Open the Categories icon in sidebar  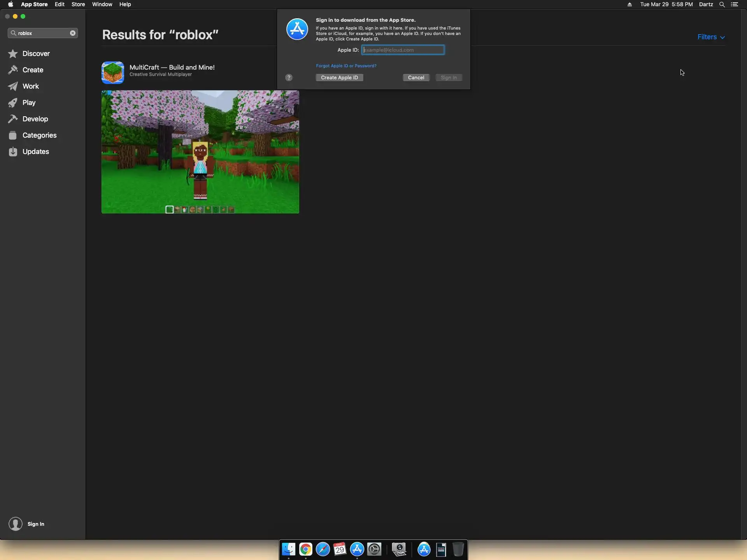(x=13, y=135)
